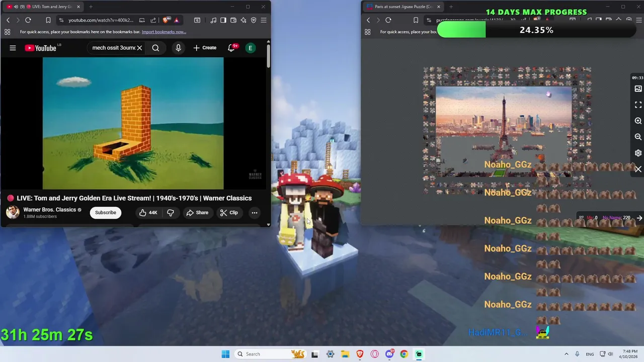
Task: View site settings in YouTube address bar
Action: coord(61,20)
